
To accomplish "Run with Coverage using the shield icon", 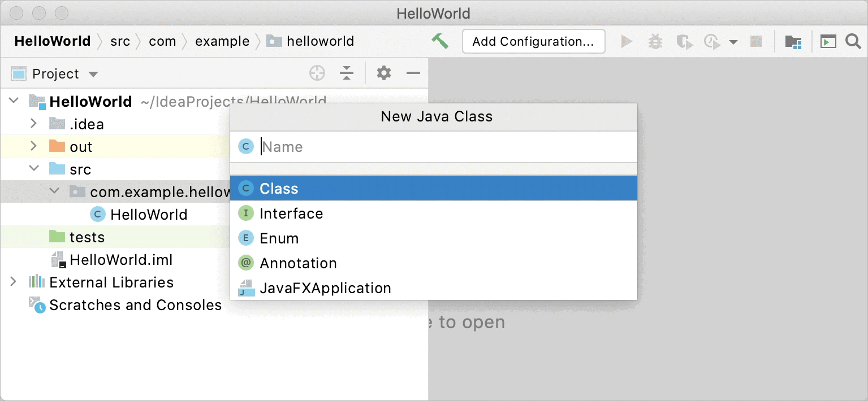I will point(684,41).
